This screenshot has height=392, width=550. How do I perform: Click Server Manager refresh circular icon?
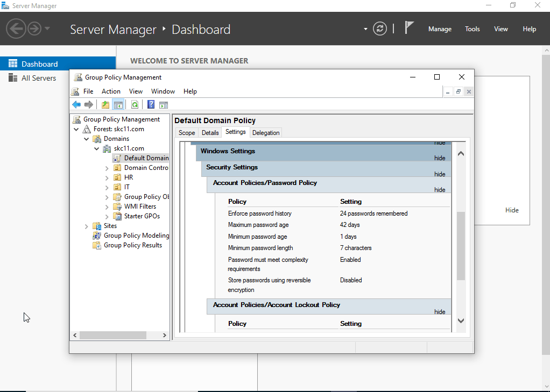coord(380,28)
